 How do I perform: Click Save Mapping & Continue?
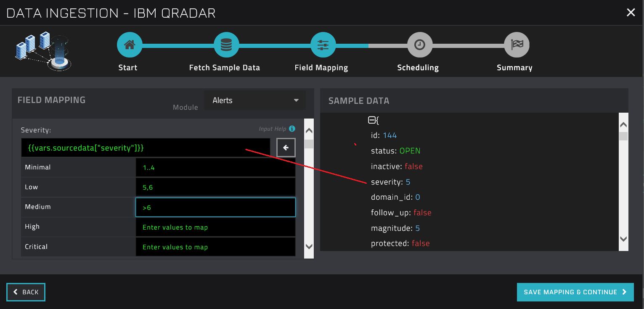pos(575,292)
